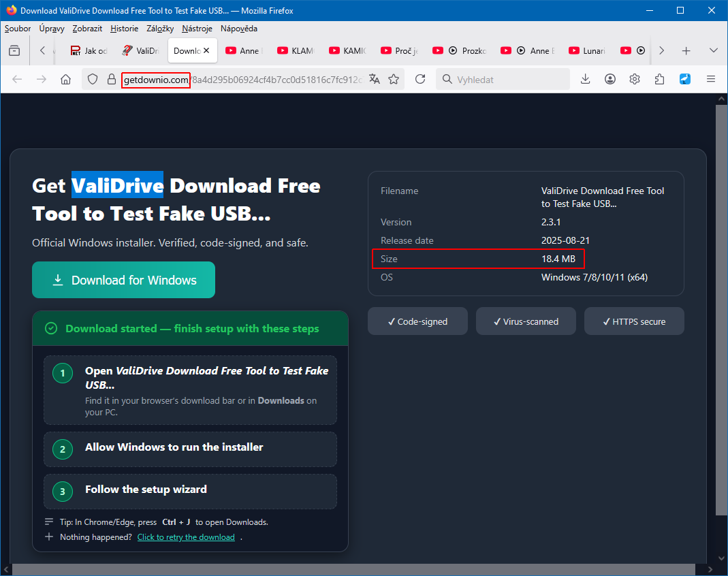
Task: Open the downloads panel
Action: coord(586,80)
